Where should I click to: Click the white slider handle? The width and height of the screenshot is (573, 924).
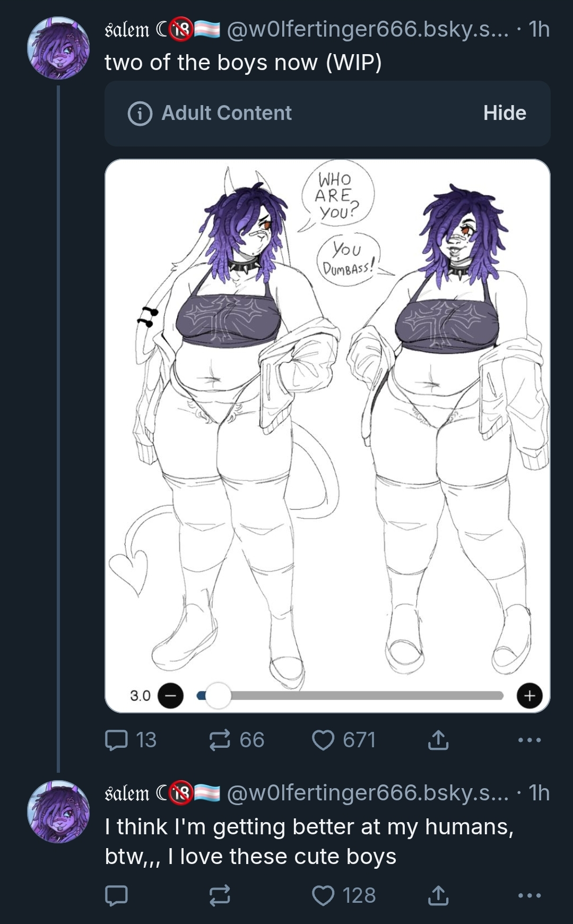pyautogui.click(x=218, y=695)
